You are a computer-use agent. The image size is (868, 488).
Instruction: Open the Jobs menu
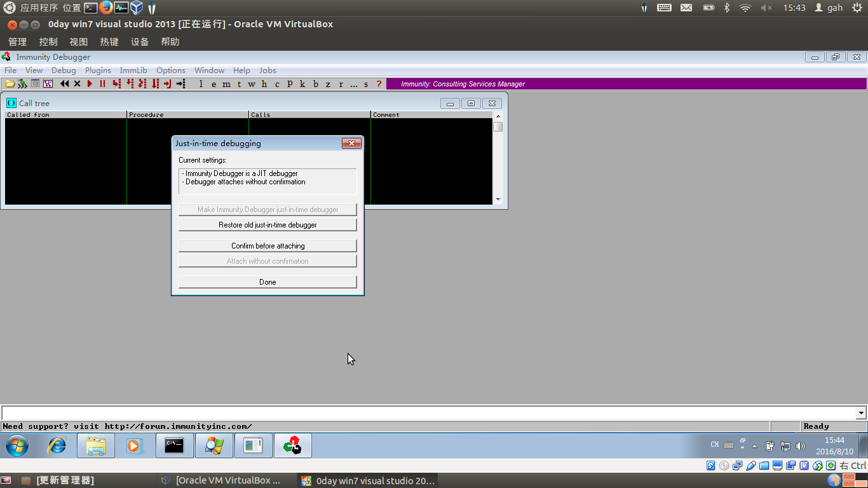(268, 71)
